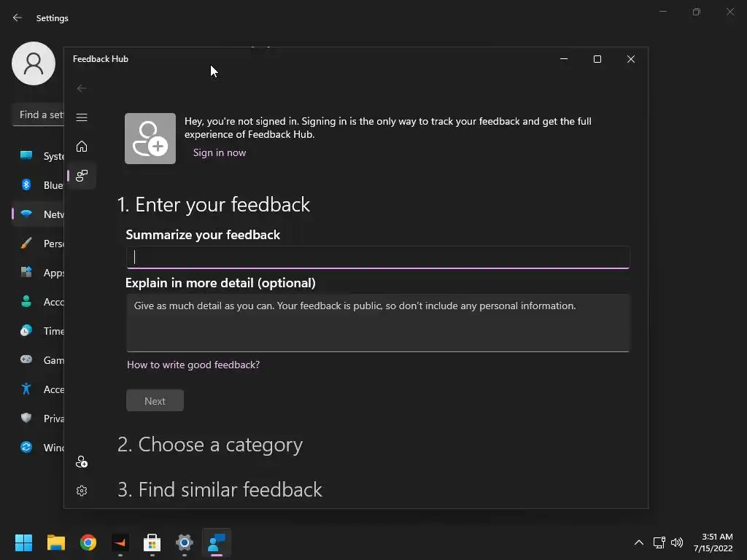Go to Feedback Hub Home icon
This screenshot has height=560, width=747.
point(82,146)
